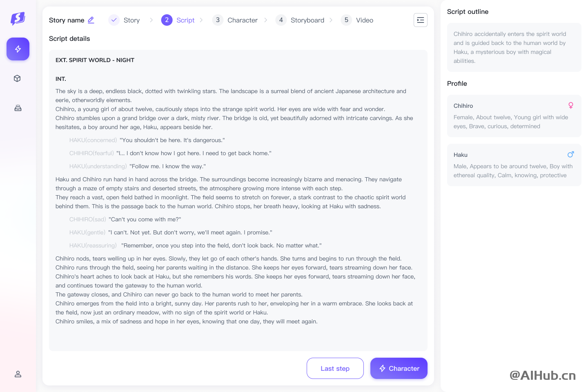This screenshot has width=588, height=392.
Task: Switch to the Video step
Action: point(357,20)
